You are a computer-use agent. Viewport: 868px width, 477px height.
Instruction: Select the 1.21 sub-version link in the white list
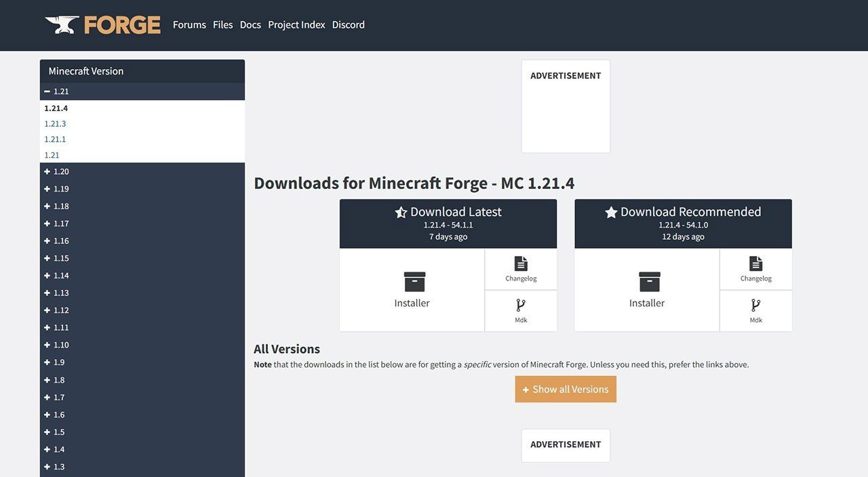(52, 155)
